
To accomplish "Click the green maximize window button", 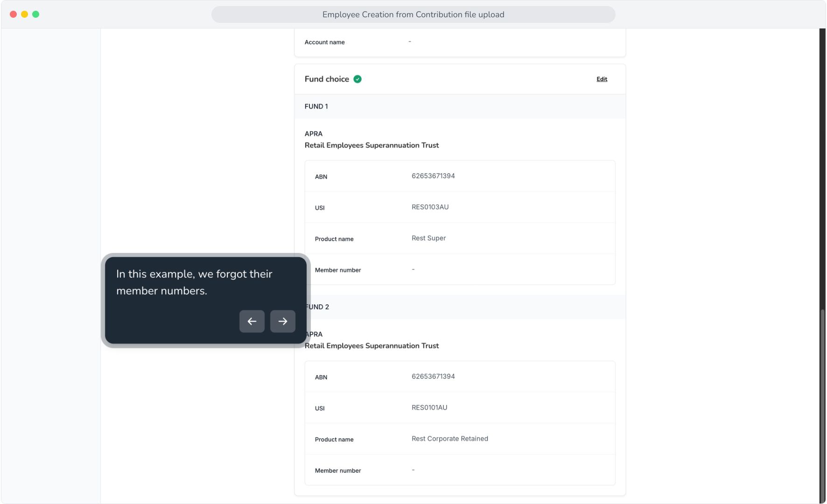I will [x=36, y=14].
